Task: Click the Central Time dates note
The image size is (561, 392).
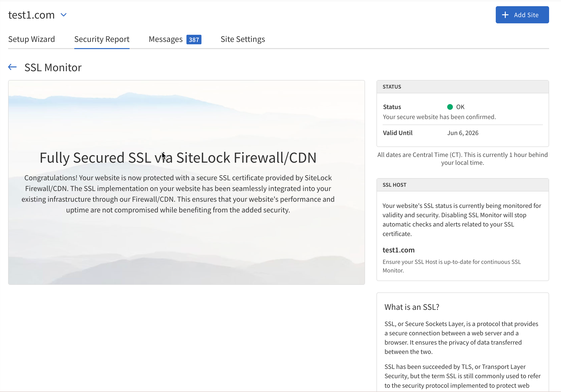Action: tap(462, 159)
